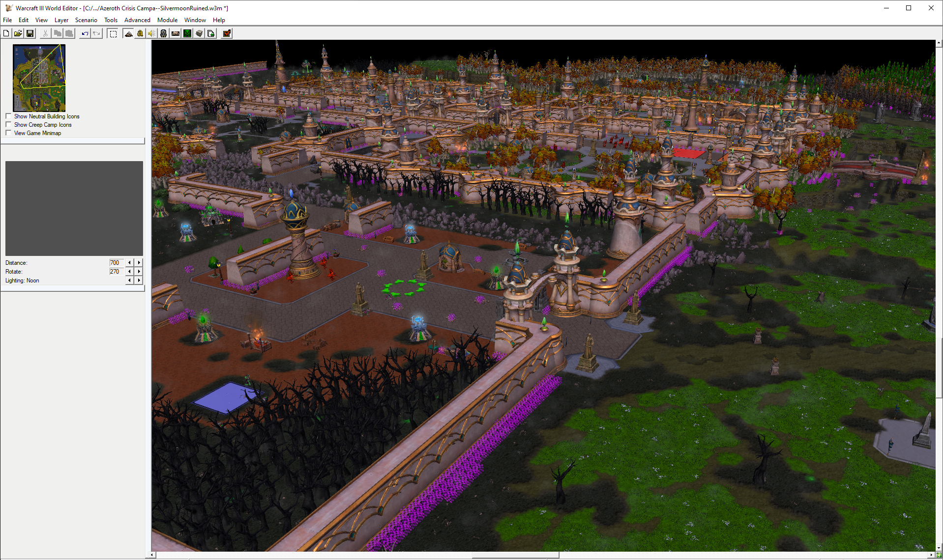This screenshot has width=943, height=560.
Task: Open the Advanced menu
Action: pyautogui.click(x=137, y=20)
